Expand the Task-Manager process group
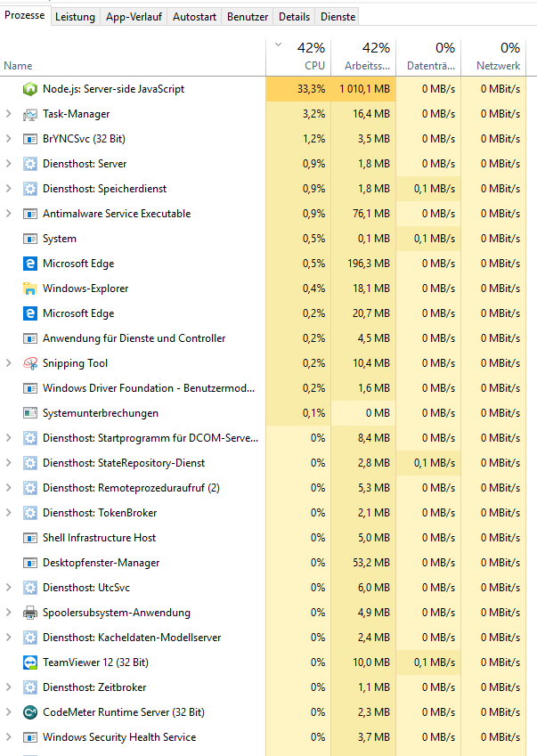The image size is (537, 756). tap(8, 114)
